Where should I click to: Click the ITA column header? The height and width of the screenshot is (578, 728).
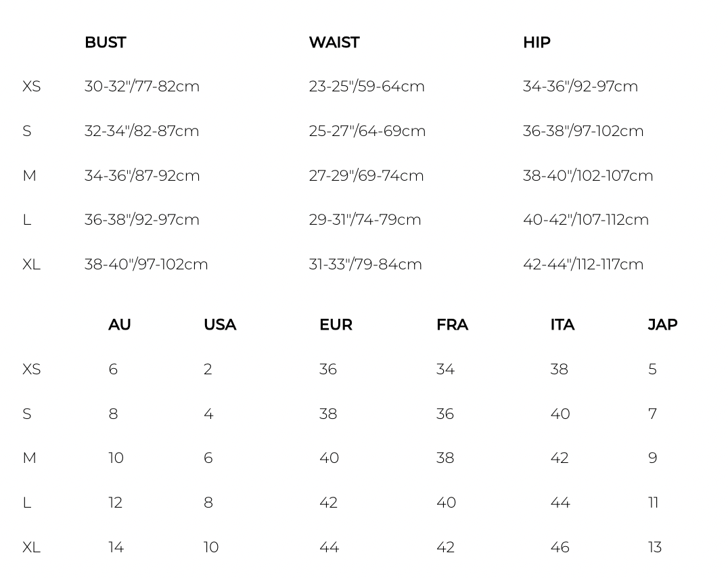coord(562,324)
